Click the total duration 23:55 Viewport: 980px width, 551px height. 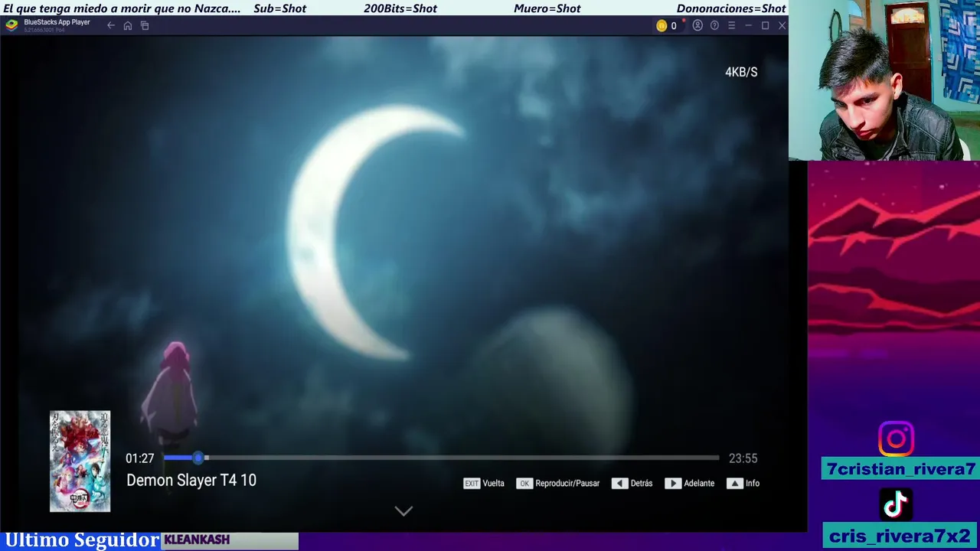(x=743, y=458)
